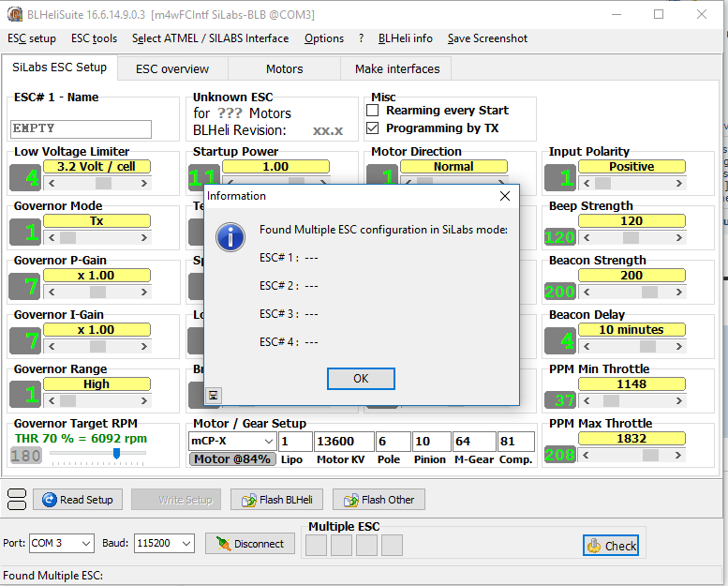The height and width of the screenshot is (586, 728).
Task: Click the ESC Name input field
Action: (x=81, y=128)
